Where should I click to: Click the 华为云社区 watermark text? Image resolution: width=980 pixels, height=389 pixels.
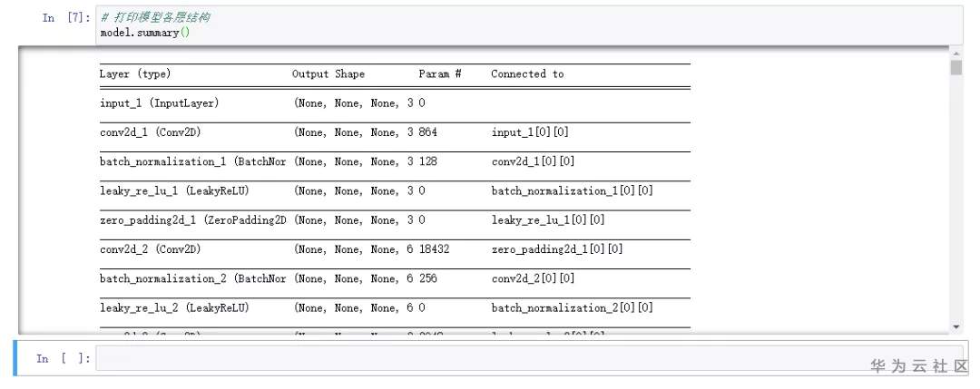[920, 365]
